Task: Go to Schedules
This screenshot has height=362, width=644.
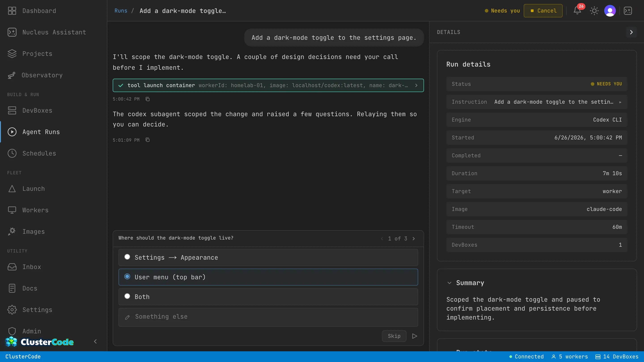Action: 39,153
